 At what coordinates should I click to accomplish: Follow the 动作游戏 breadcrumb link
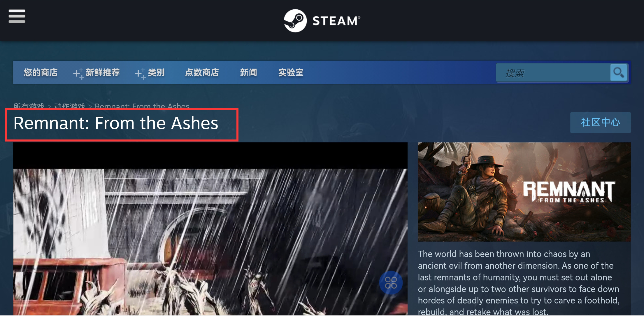coord(69,106)
